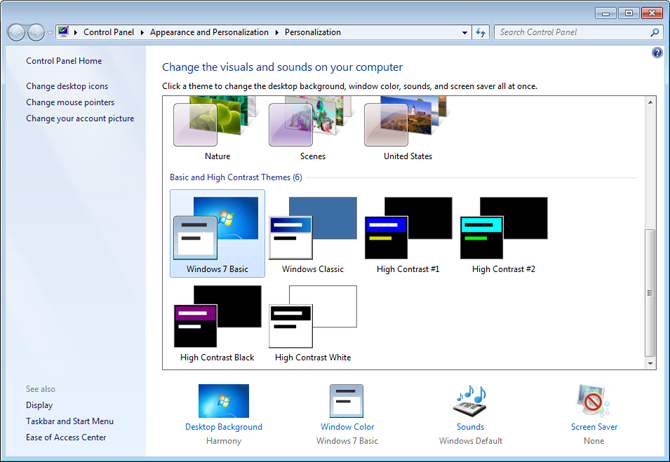This screenshot has height=462, width=670.
Task: Click the theme list scroll up arrow
Action: (650, 103)
